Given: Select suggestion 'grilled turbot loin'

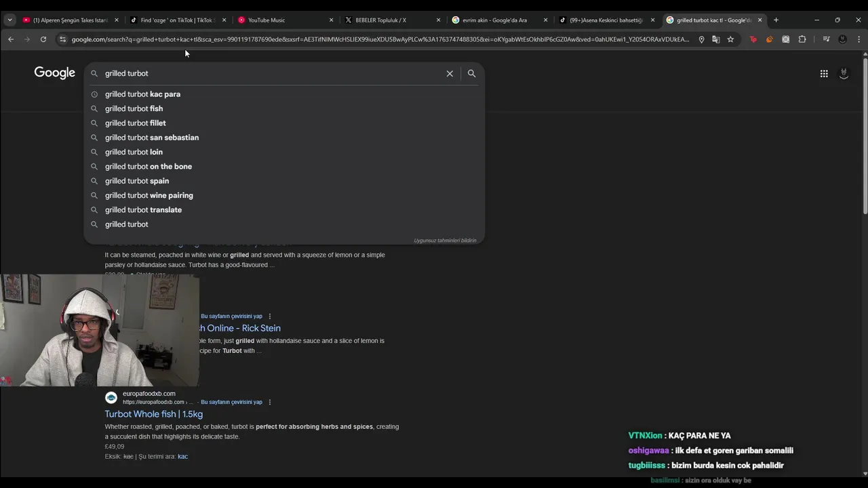Looking at the screenshot, I should click(284, 152).
